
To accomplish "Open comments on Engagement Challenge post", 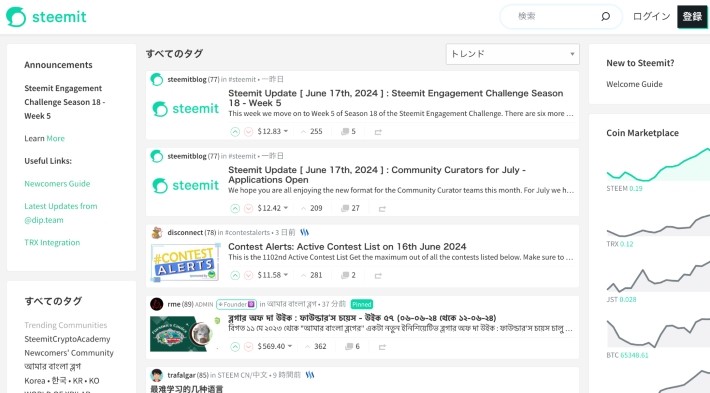I will pyautogui.click(x=348, y=132).
